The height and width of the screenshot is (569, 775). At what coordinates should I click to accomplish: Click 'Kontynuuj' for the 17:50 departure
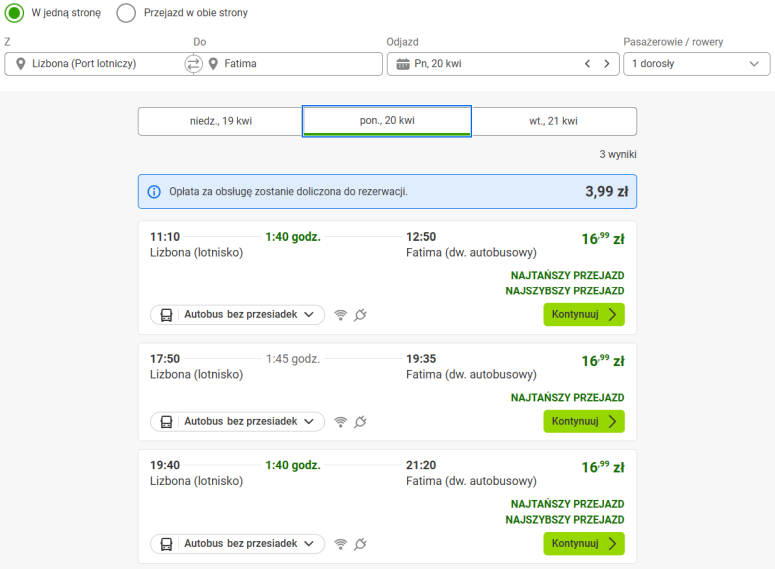[584, 421]
